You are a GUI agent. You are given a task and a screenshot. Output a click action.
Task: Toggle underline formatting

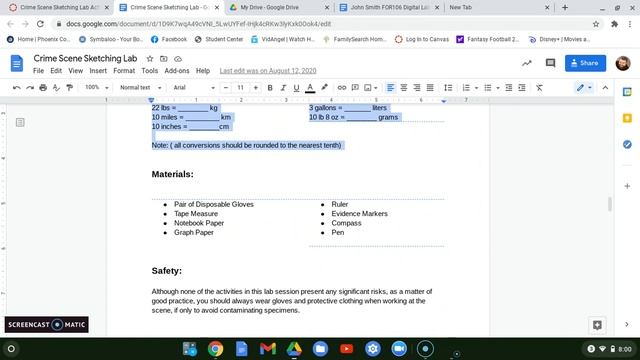(296, 88)
